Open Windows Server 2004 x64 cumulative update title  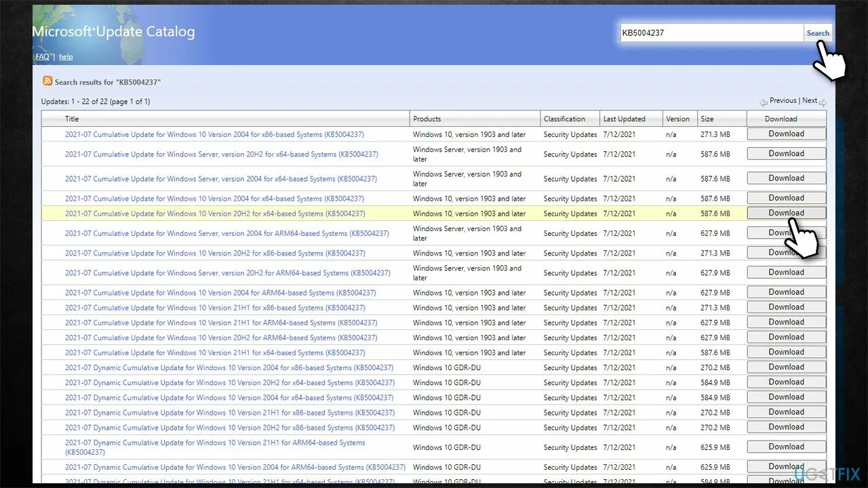[221, 179]
